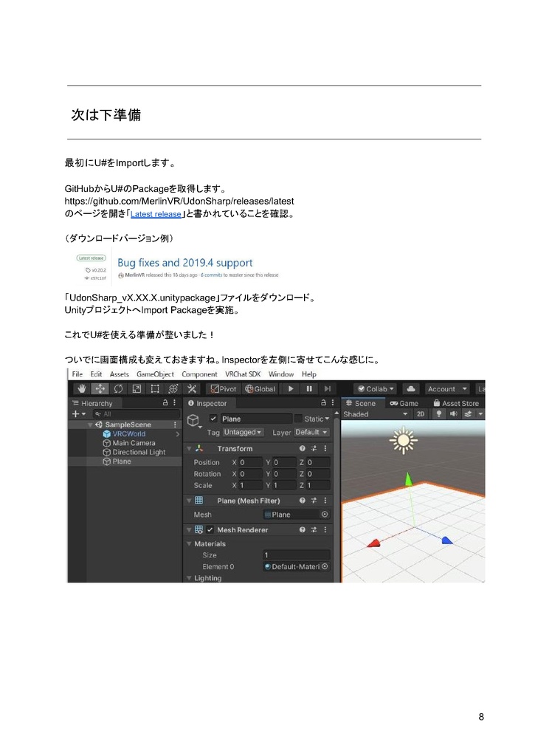This screenshot has height=756, width=535.
Task: Toggle Pivot/Center handle position
Action: pos(224,388)
